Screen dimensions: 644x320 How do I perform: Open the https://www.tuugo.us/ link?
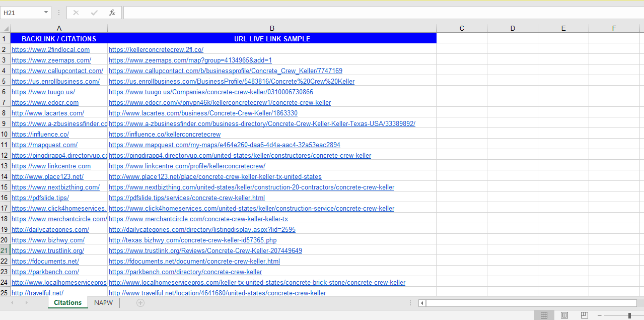click(x=43, y=92)
